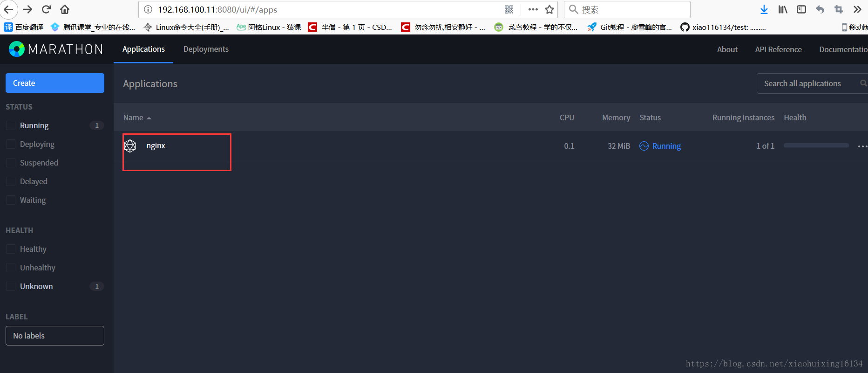The height and width of the screenshot is (373, 868).
Task: Click the Memory column header
Action: click(616, 117)
